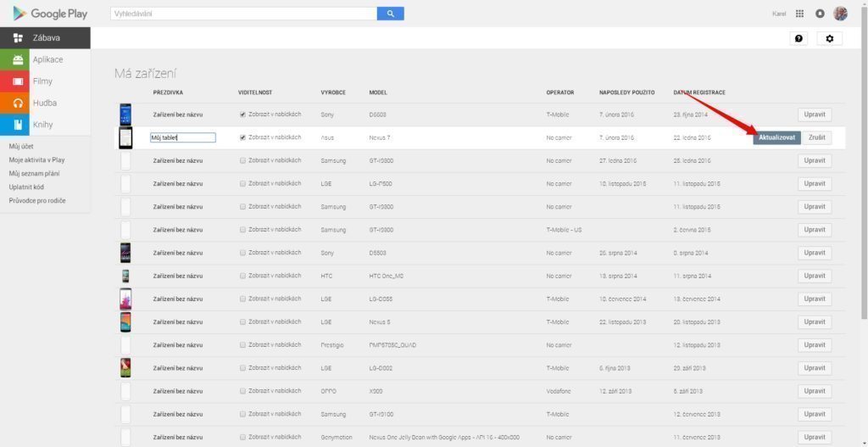Open Můj seznam přání link
The image size is (868, 447).
point(34,173)
